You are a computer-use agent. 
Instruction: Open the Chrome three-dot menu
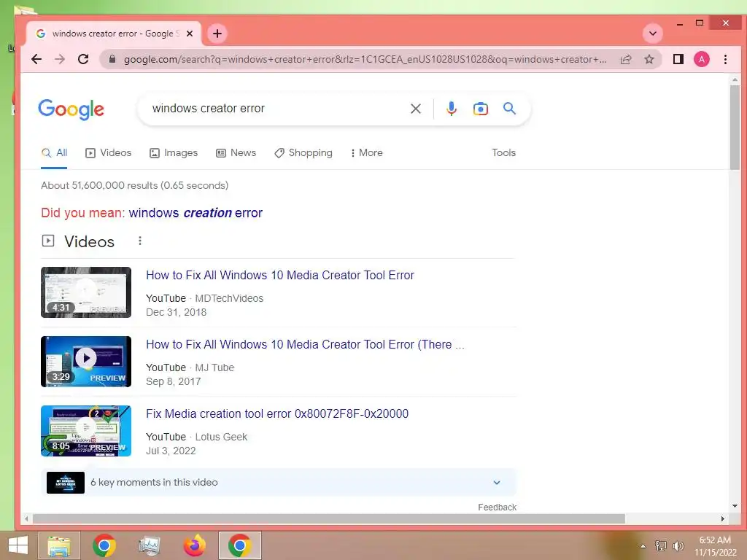[x=725, y=59]
